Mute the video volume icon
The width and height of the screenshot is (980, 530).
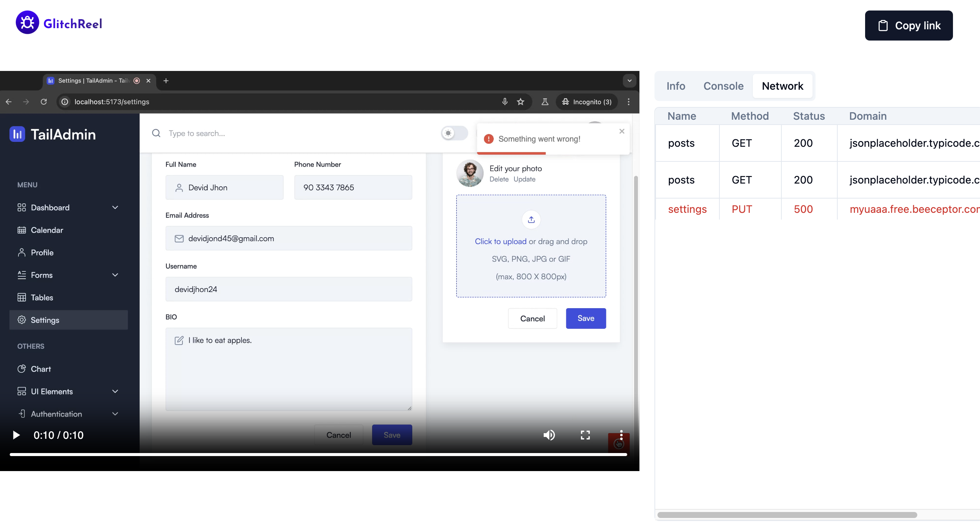tap(549, 435)
